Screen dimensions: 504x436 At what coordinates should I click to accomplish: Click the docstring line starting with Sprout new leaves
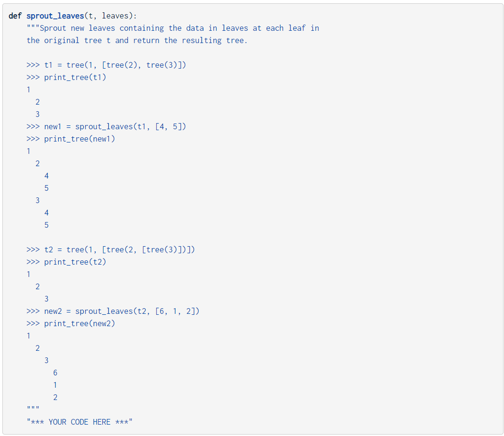pyautogui.click(x=173, y=28)
